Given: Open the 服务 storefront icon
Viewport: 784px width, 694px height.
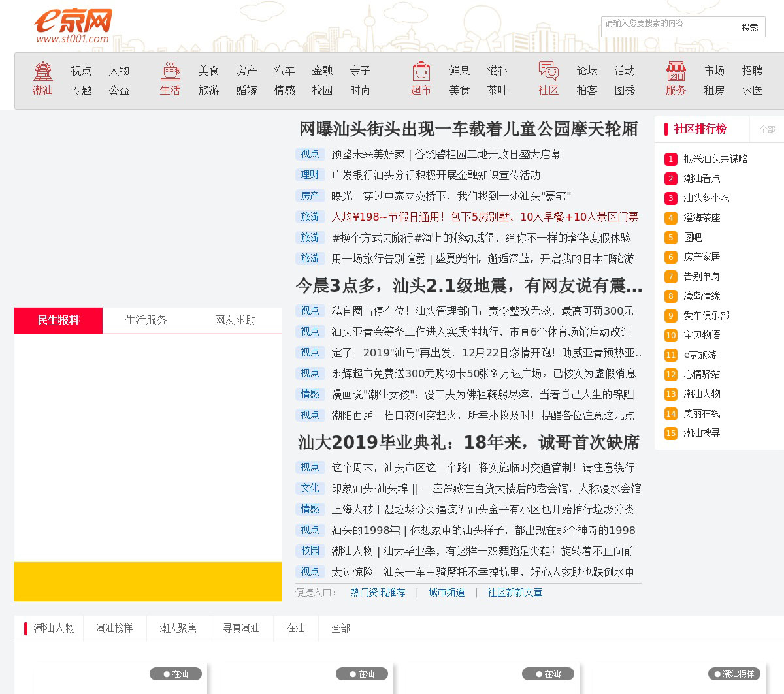Looking at the screenshot, I should click(676, 72).
